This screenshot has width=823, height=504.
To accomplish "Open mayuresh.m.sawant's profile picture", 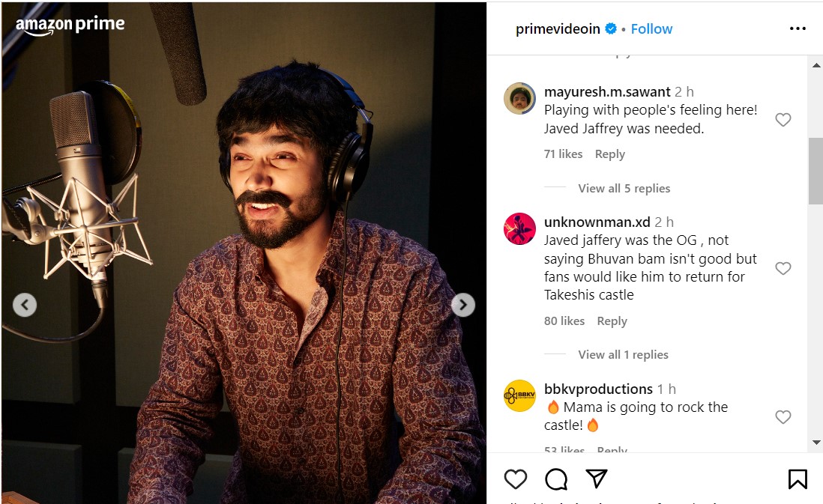I will (519, 98).
